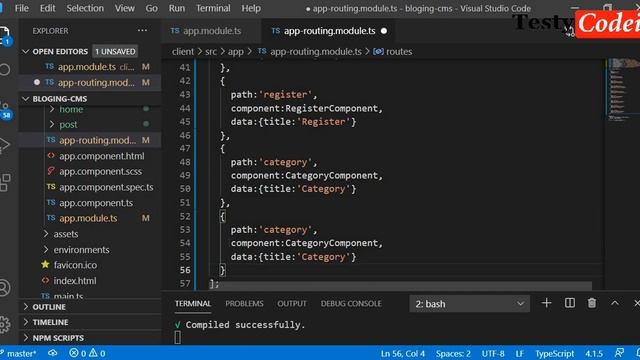
Task: Click 'TypeScript' language mode
Action: point(554,353)
